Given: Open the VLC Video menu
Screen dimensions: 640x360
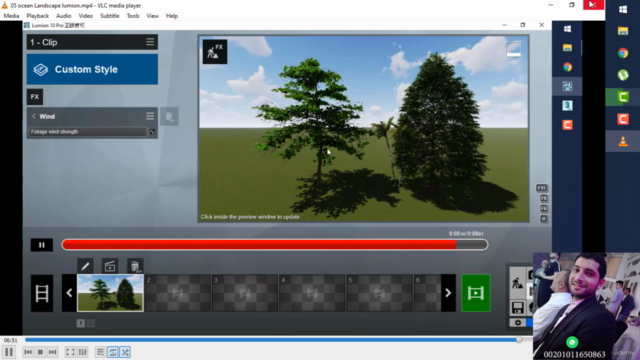Looking at the screenshot, I should click(x=86, y=16).
